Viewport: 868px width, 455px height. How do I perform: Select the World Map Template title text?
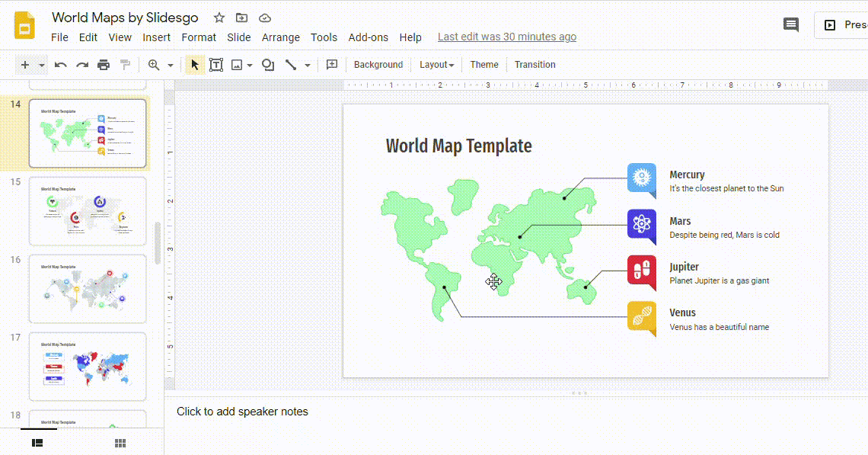pyautogui.click(x=459, y=146)
